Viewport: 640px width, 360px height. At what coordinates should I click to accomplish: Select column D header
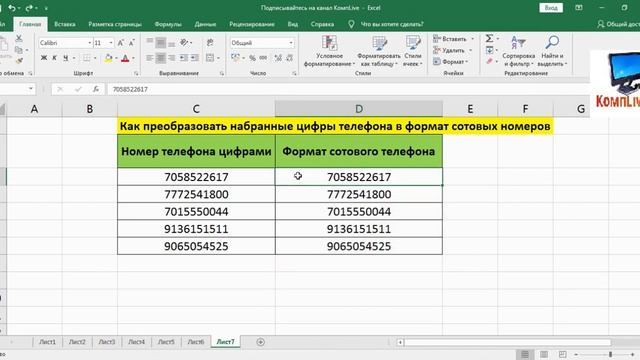coord(359,109)
